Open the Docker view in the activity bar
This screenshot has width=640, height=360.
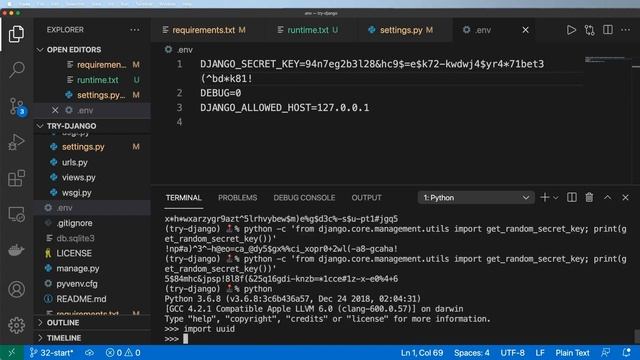[16, 250]
